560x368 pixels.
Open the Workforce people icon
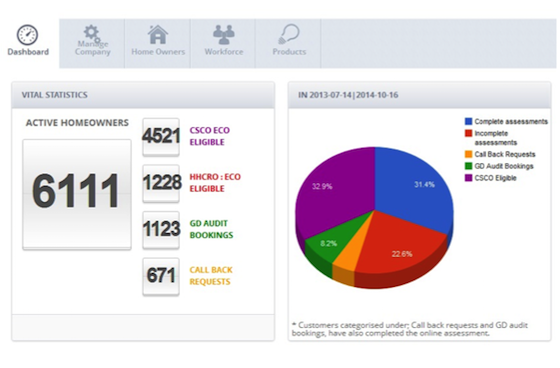[x=224, y=35]
